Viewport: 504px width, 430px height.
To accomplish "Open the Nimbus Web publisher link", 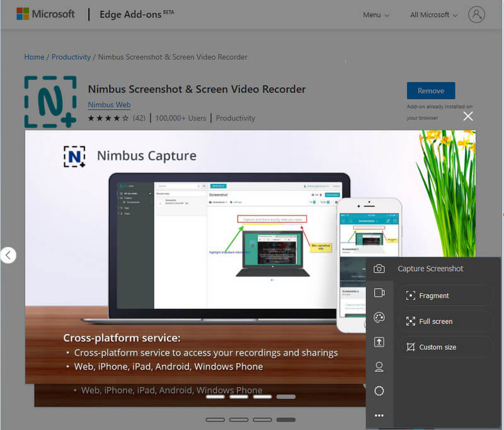I will pyautogui.click(x=109, y=105).
